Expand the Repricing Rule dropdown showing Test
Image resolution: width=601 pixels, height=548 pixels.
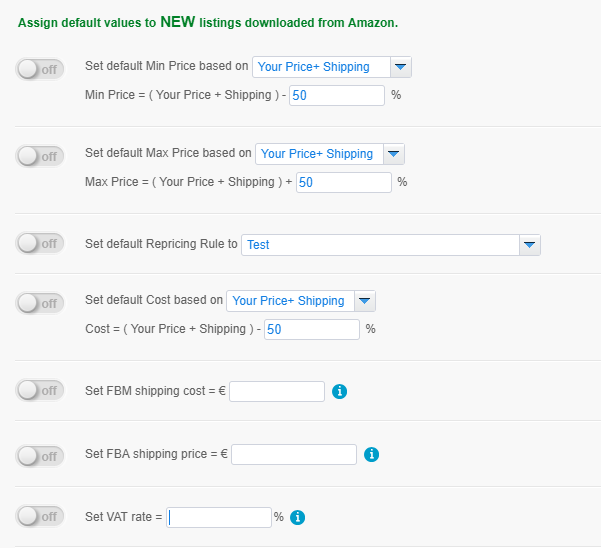point(391,245)
